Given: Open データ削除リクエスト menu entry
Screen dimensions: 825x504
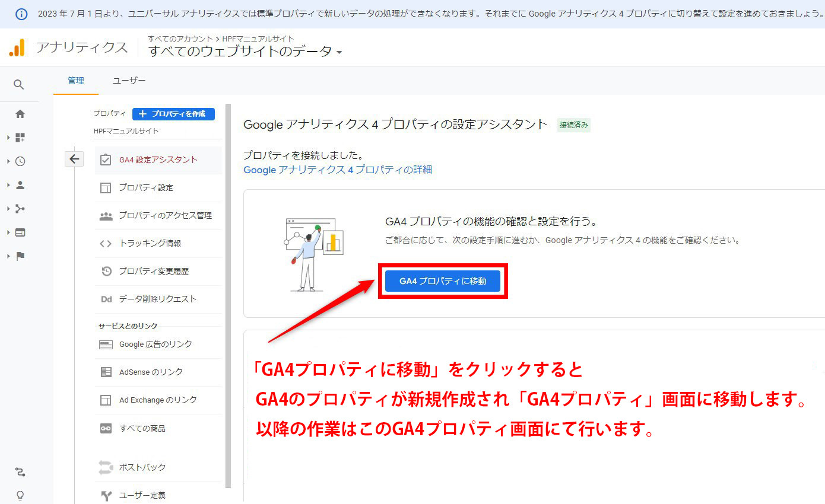Looking at the screenshot, I should pos(158,299).
